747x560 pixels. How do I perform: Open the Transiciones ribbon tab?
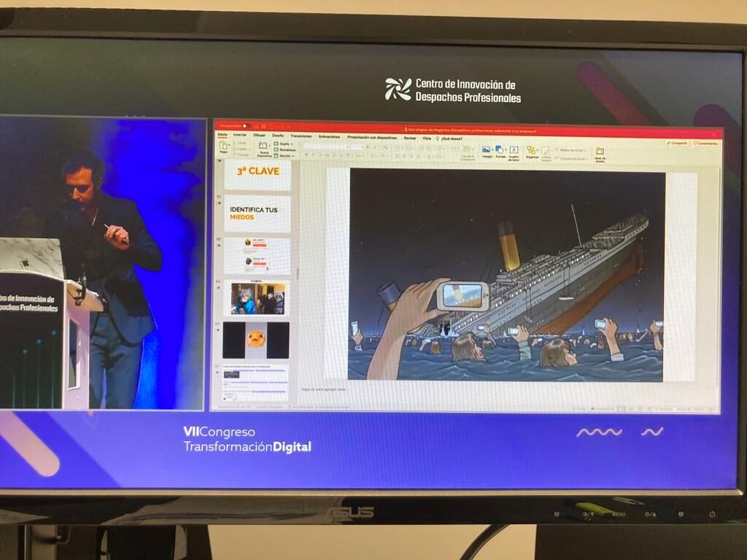pyautogui.click(x=301, y=136)
